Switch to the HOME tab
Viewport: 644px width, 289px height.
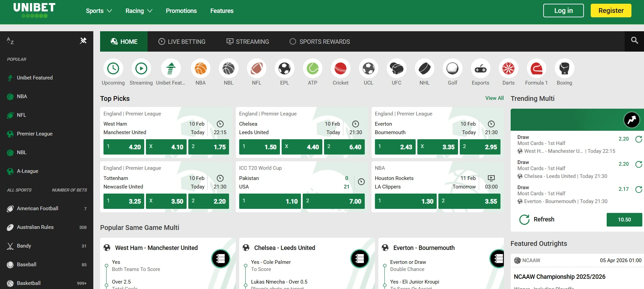(x=124, y=41)
